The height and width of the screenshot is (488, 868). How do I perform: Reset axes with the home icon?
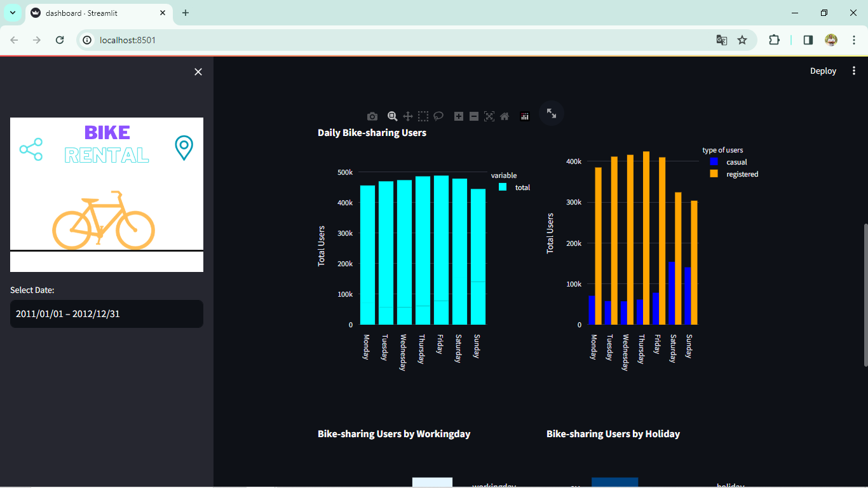tap(505, 116)
